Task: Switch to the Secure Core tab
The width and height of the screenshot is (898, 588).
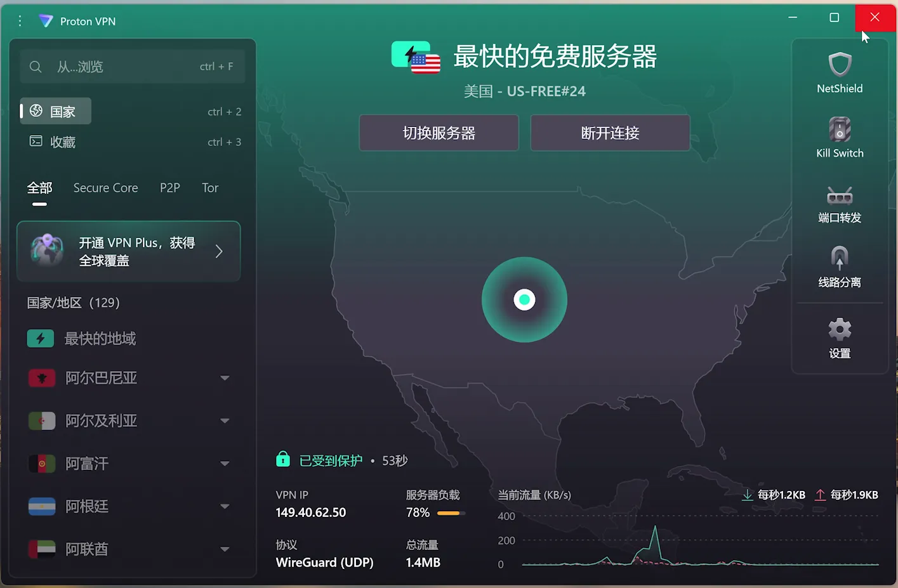Action: pos(105,188)
